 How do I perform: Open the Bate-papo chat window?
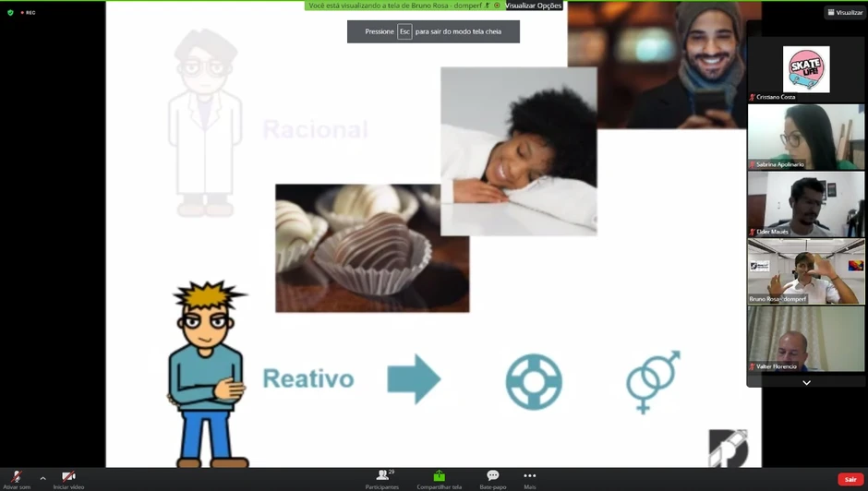(492, 478)
